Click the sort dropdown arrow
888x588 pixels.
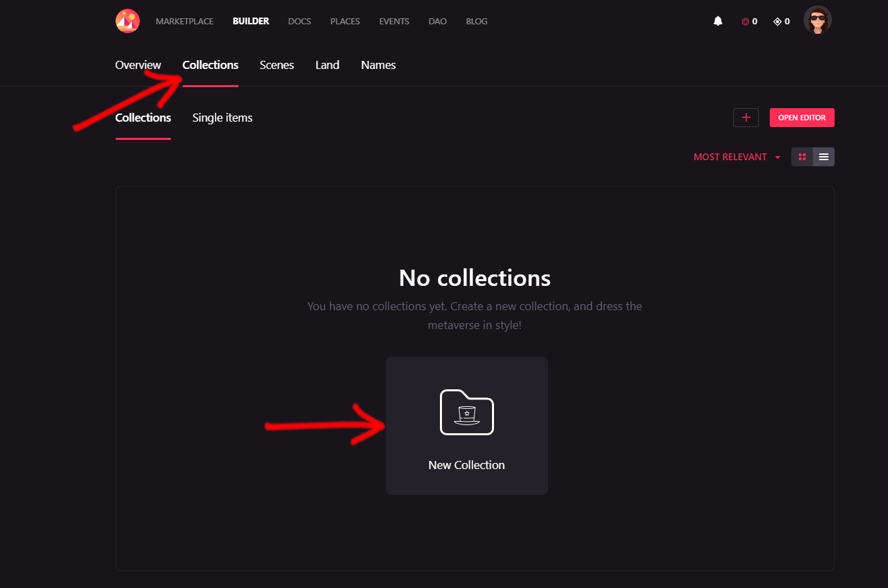coord(778,157)
